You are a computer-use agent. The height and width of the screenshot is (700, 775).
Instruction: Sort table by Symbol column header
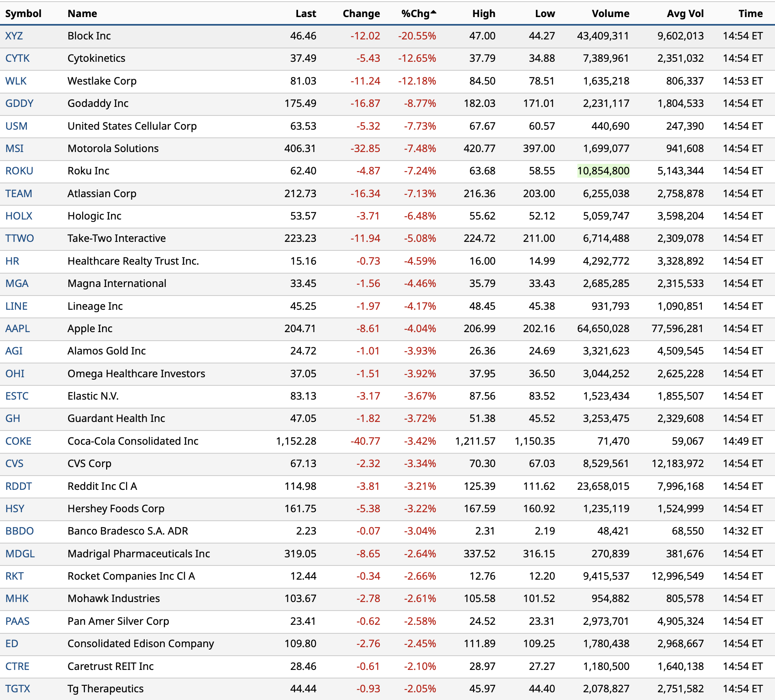[x=23, y=13]
